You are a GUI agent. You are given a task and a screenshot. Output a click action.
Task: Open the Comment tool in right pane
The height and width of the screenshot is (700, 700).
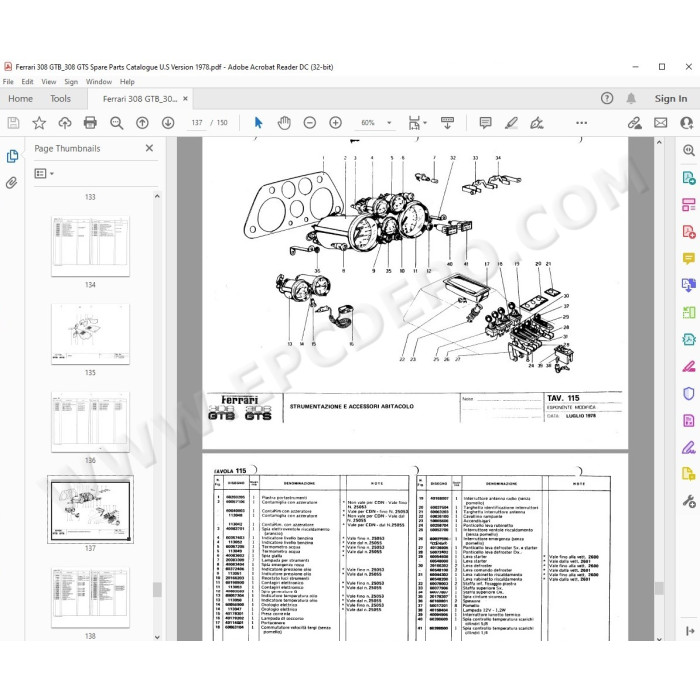(x=689, y=258)
